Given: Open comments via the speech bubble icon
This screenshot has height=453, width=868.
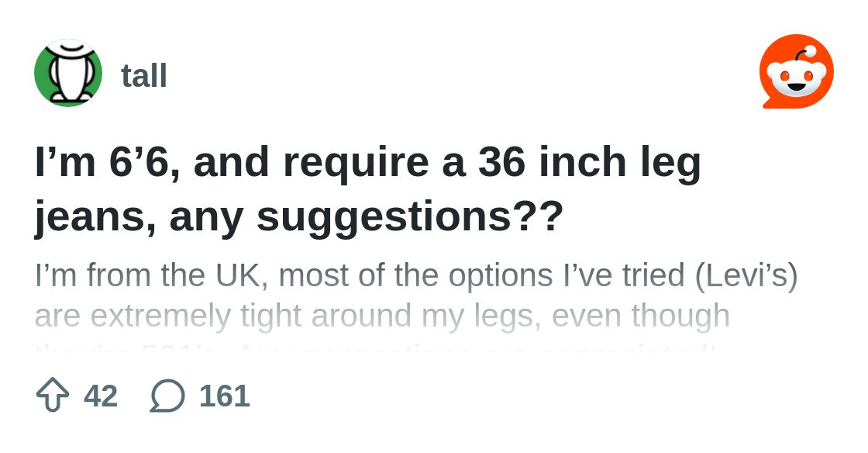Looking at the screenshot, I should click(167, 396).
